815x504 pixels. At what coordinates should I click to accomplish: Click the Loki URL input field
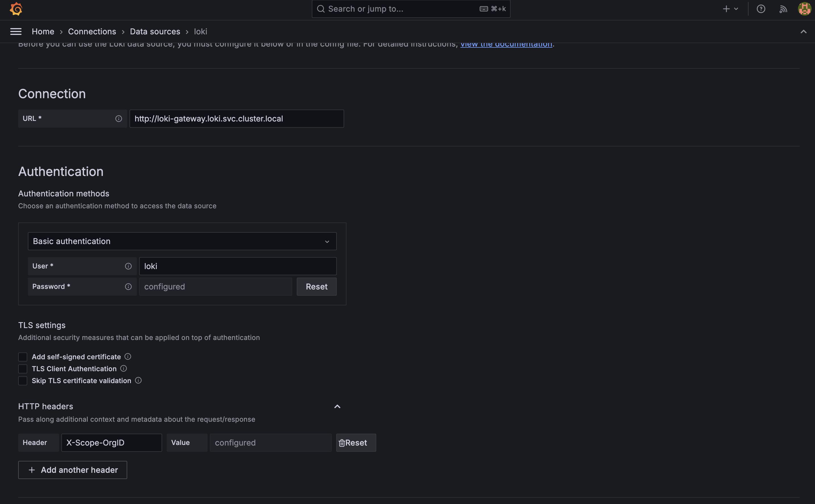(x=237, y=119)
